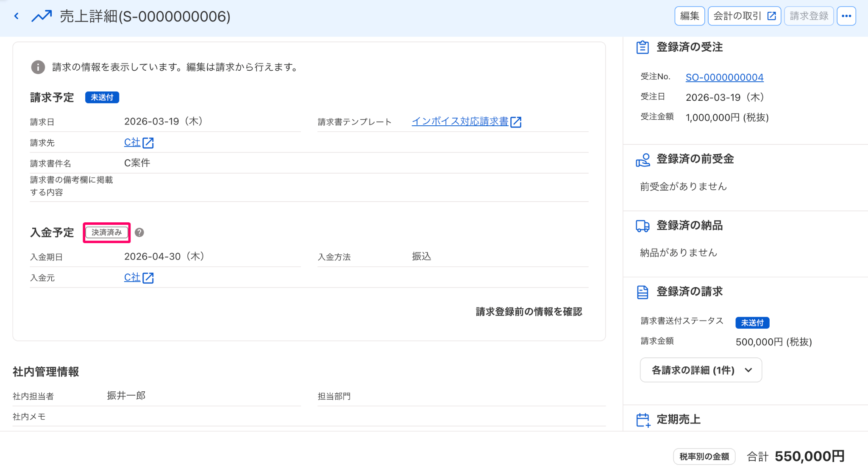Image resolution: width=868 pixels, height=476 pixels.
Task: Click the 登録済の受注 heading text
Action: click(689, 47)
